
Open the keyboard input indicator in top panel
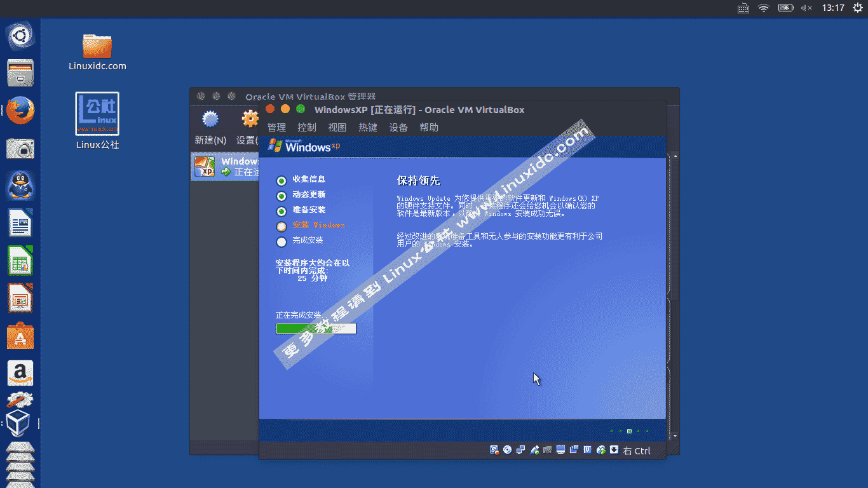point(743,8)
